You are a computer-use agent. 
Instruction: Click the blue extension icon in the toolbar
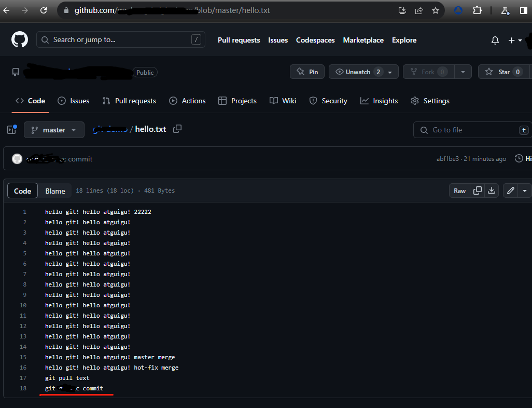458,10
